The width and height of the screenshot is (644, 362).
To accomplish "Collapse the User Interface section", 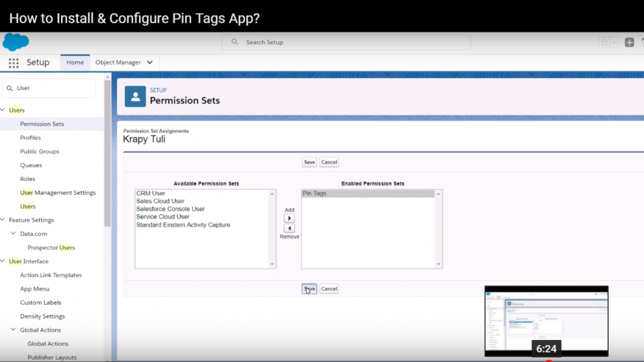I will point(3,261).
